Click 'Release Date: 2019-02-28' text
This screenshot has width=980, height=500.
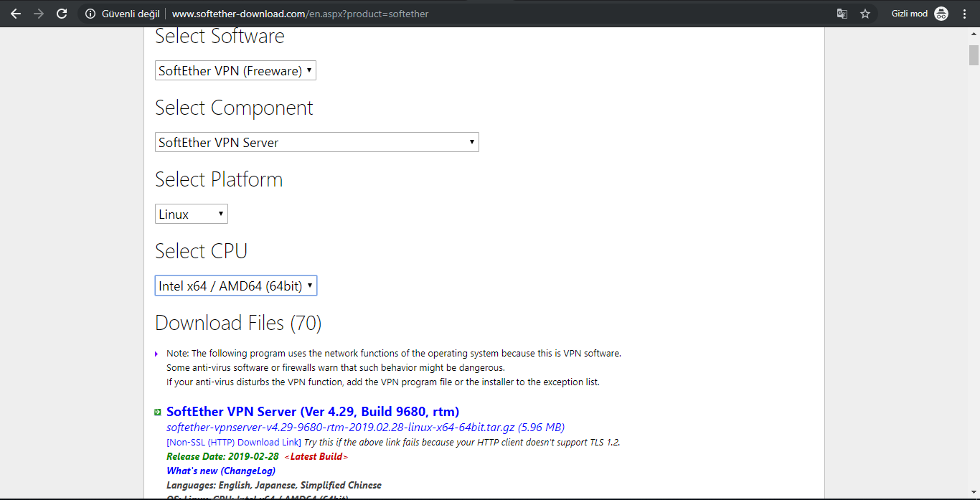pos(222,456)
